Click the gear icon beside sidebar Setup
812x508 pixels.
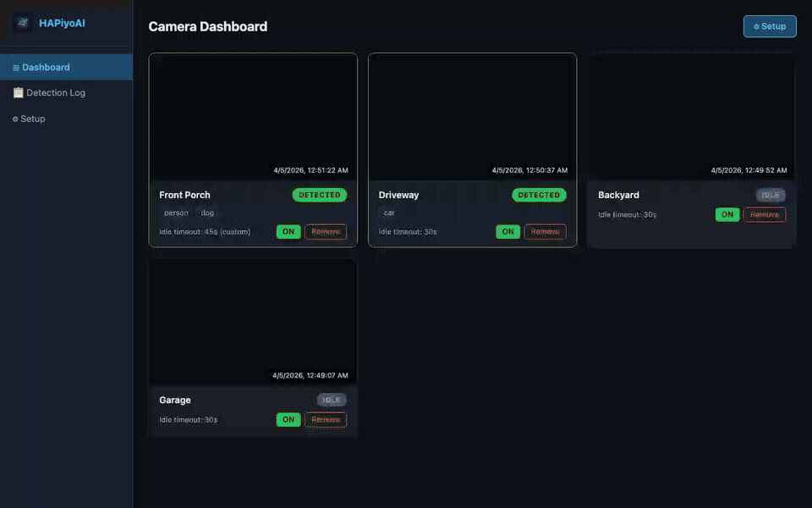[x=15, y=119]
